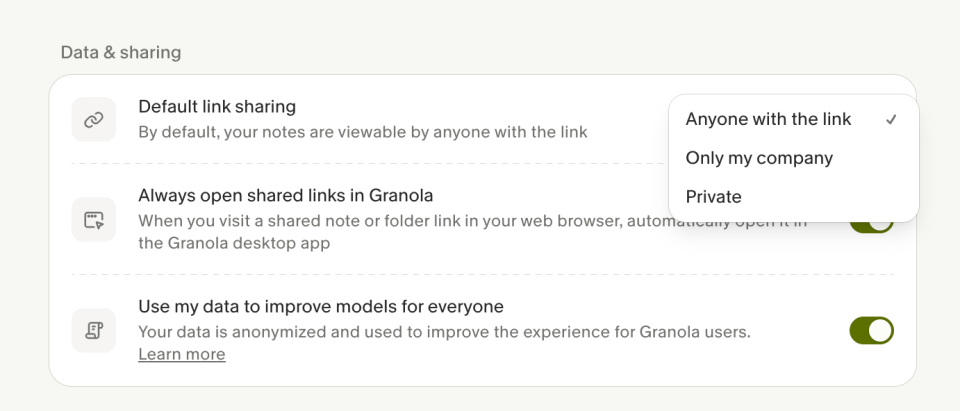The height and width of the screenshot is (411, 960).
Task: Click the scroll document icon beside data usage
Action: tap(94, 331)
